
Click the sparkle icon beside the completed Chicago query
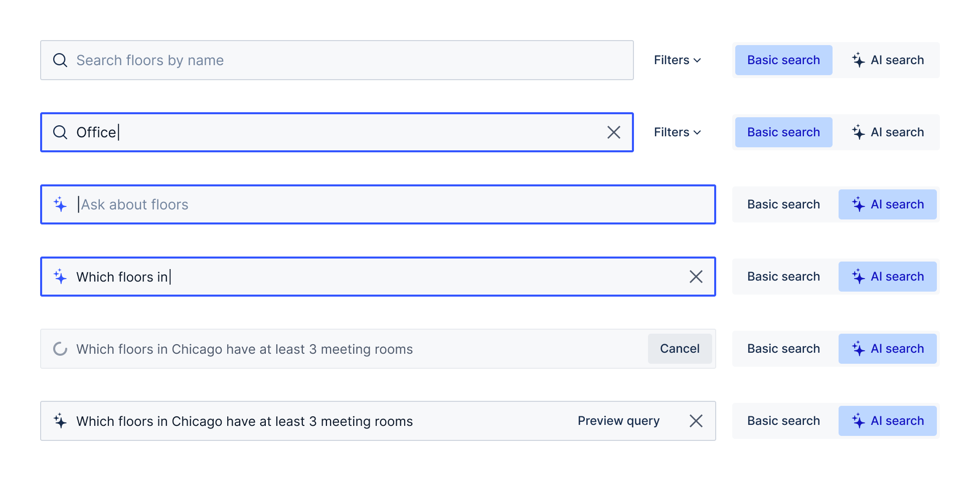coord(60,421)
